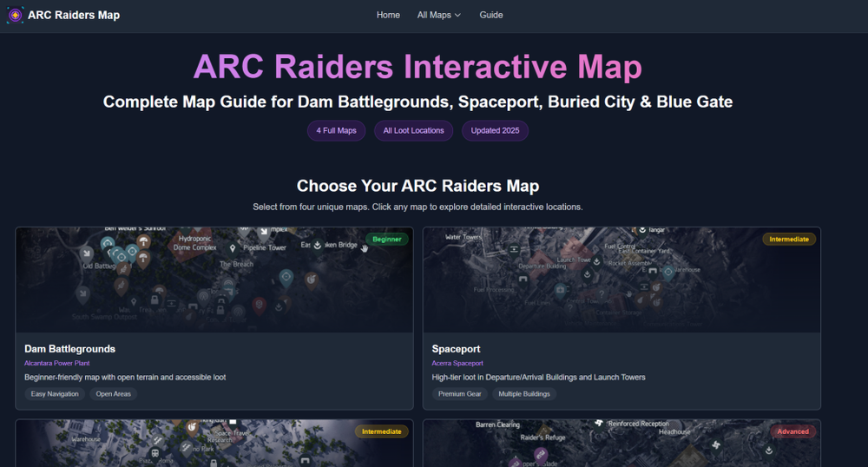This screenshot has width=868, height=467.
Task: Go to the Home page
Action: (x=388, y=15)
